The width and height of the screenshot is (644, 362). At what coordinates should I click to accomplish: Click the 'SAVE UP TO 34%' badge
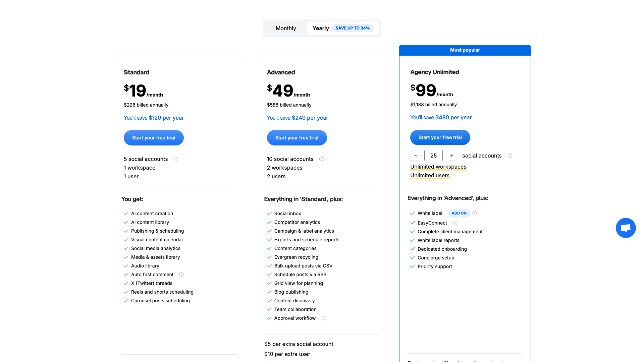click(x=353, y=28)
